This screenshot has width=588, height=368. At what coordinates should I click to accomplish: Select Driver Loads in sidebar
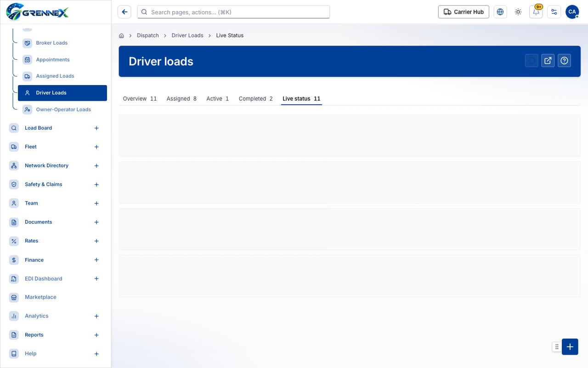coord(62,93)
